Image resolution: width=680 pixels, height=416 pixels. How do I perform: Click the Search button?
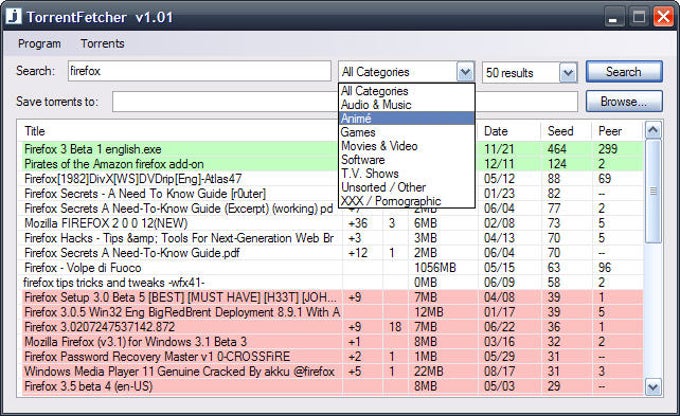(624, 72)
